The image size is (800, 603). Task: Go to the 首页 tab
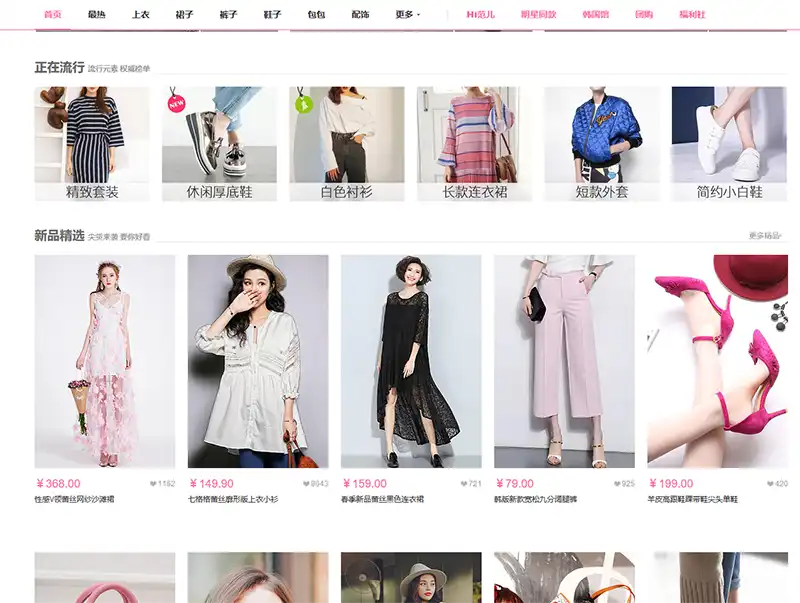pos(53,15)
